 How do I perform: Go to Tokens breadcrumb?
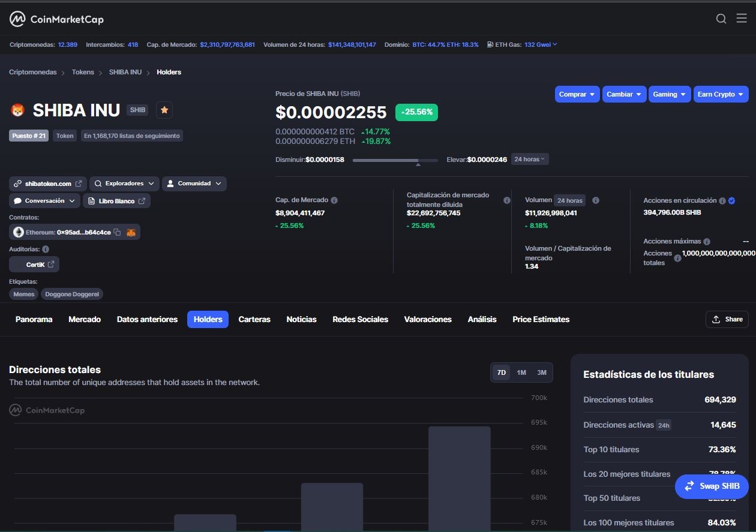(83, 72)
